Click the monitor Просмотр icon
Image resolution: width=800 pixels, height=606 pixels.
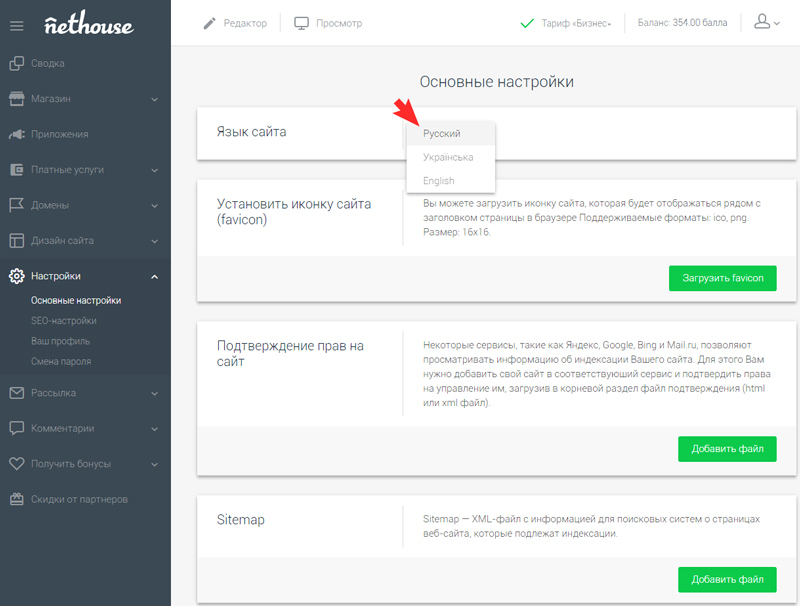[x=302, y=23]
